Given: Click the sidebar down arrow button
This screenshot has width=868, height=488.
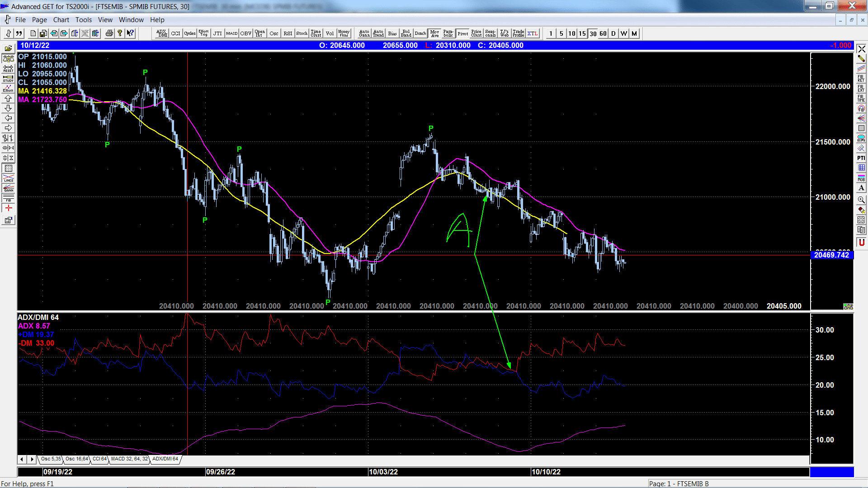Looking at the screenshot, I should (8, 108).
